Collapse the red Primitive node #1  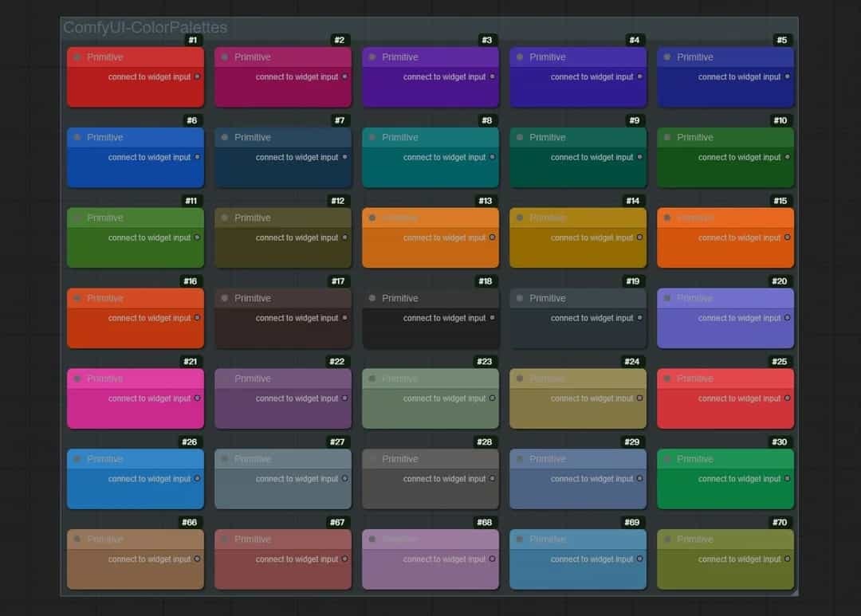point(77,57)
